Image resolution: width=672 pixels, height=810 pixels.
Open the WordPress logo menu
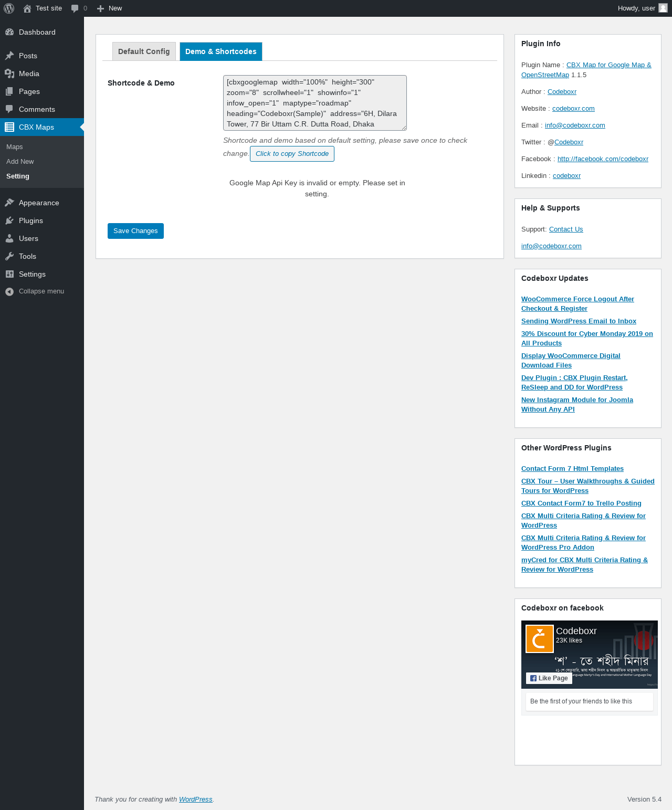pos(9,8)
